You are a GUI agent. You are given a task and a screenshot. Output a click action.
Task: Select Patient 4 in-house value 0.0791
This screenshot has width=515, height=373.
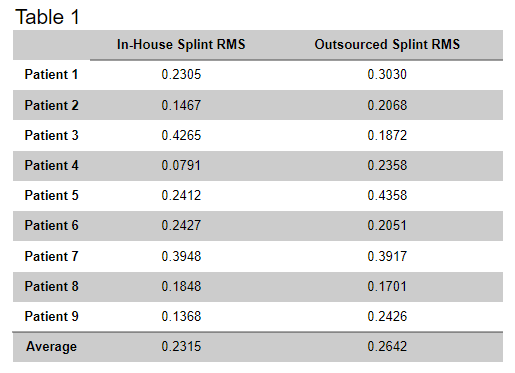(x=181, y=165)
